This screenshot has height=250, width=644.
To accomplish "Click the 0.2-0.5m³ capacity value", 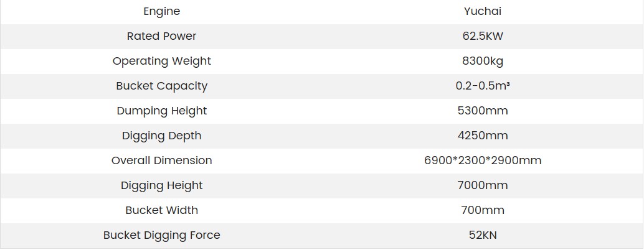I will pyautogui.click(x=483, y=86).
